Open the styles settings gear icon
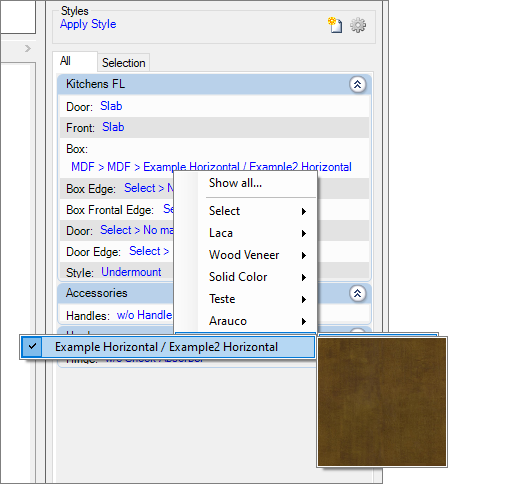The width and height of the screenshot is (513, 484). (358, 25)
